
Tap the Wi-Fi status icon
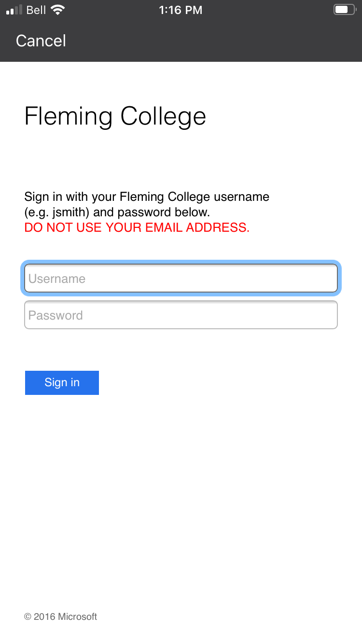click(x=57, y=10)
